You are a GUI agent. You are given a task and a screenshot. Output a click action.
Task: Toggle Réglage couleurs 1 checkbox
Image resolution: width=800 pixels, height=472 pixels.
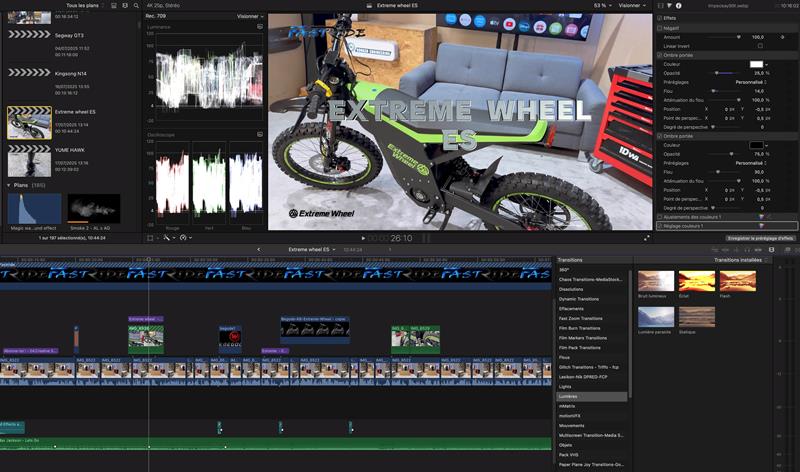tap(660, 226)
